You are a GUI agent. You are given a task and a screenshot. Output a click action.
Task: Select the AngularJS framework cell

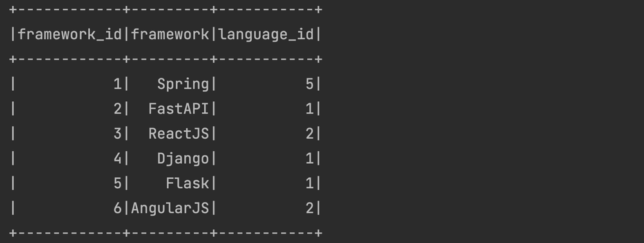pos(170,208)
